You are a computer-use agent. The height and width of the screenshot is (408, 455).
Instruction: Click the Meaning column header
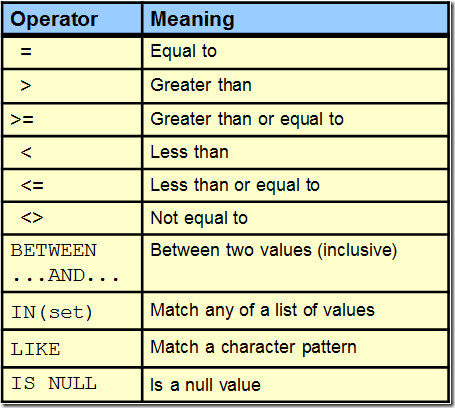(x=192, y=19)
